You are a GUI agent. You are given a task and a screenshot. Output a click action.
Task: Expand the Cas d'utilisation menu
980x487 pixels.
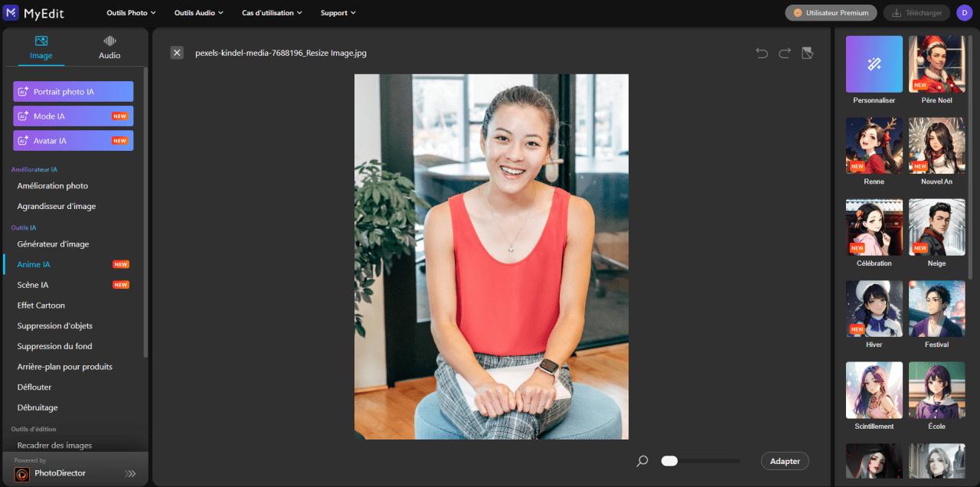(272, 13)
